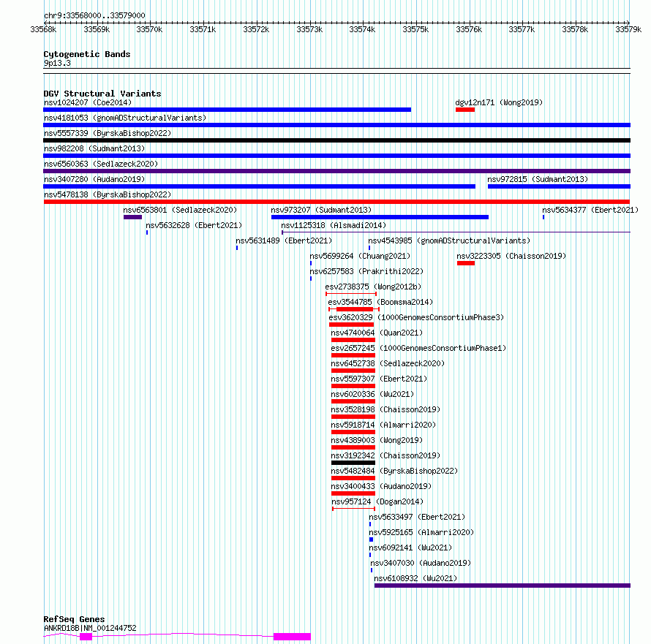Click the nsv4543985 (gnomADStructuralVariants) label
This screenshot has height=644, width=651.
[449, 240]
